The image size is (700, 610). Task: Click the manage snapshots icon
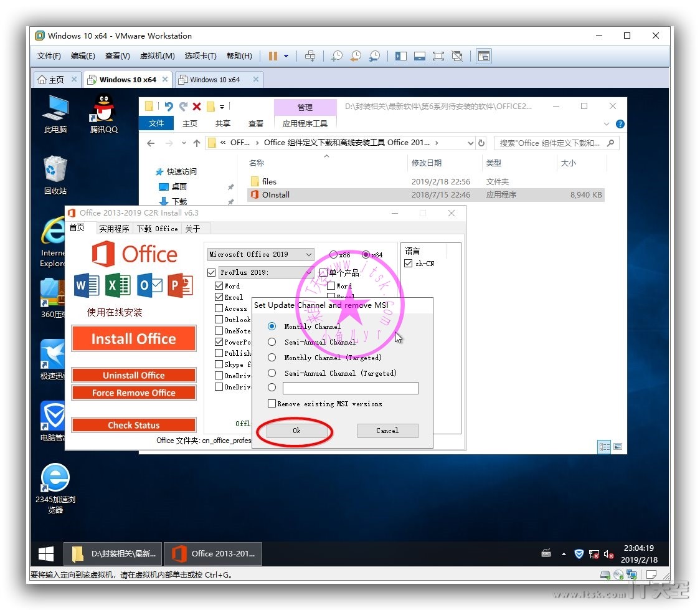(x=374, y=56)
